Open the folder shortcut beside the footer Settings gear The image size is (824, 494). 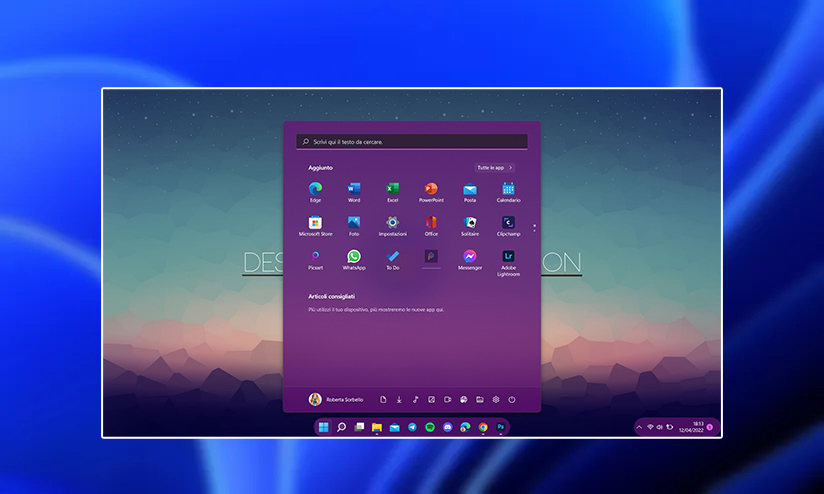click(x=480, y=399)
